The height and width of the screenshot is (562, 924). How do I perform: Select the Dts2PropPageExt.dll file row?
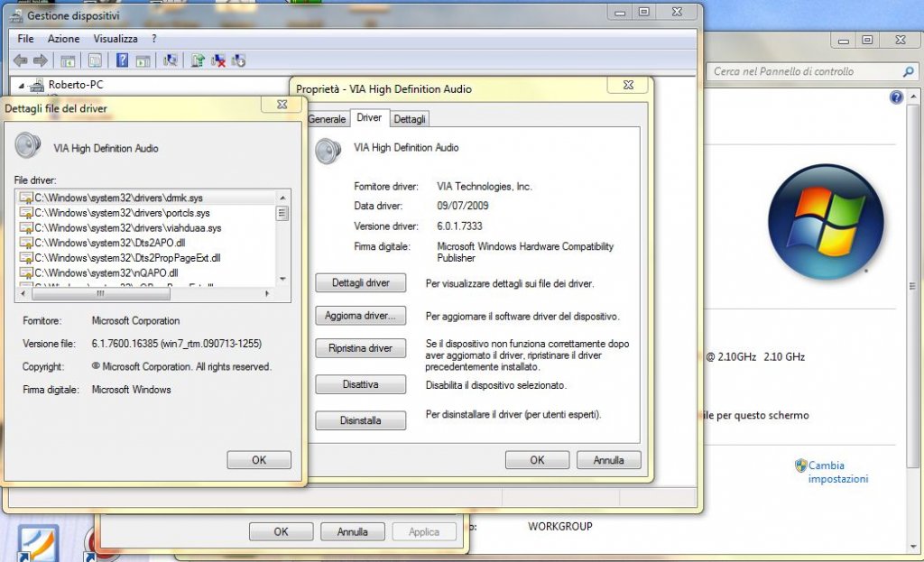[x=147, y=258]
